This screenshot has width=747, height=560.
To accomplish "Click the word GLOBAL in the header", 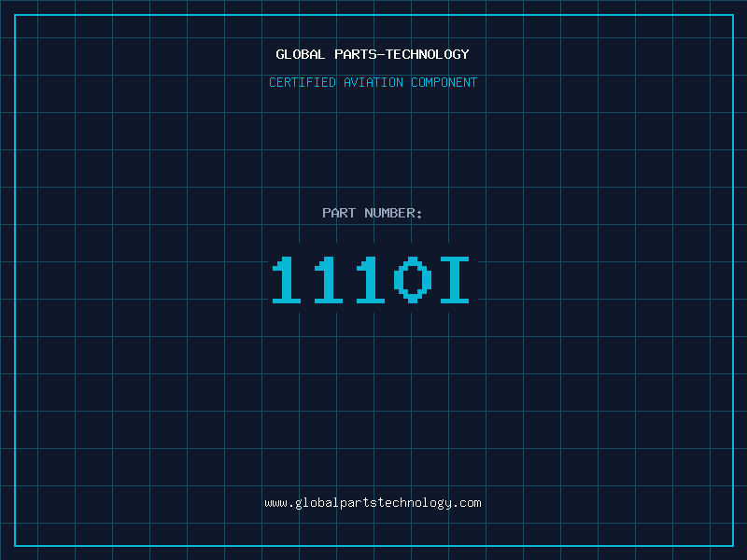I will click(301, 54).
